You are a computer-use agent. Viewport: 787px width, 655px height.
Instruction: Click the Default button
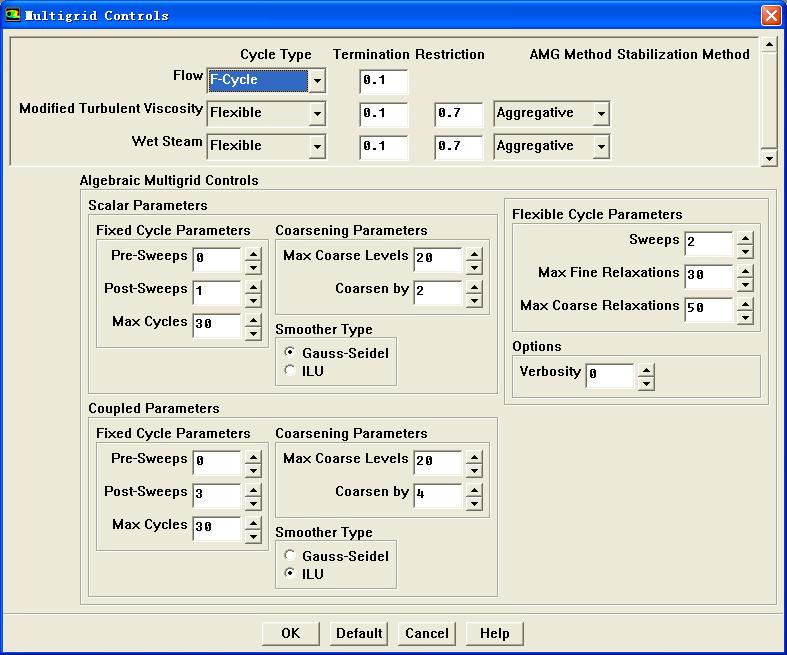pos(359,633)
